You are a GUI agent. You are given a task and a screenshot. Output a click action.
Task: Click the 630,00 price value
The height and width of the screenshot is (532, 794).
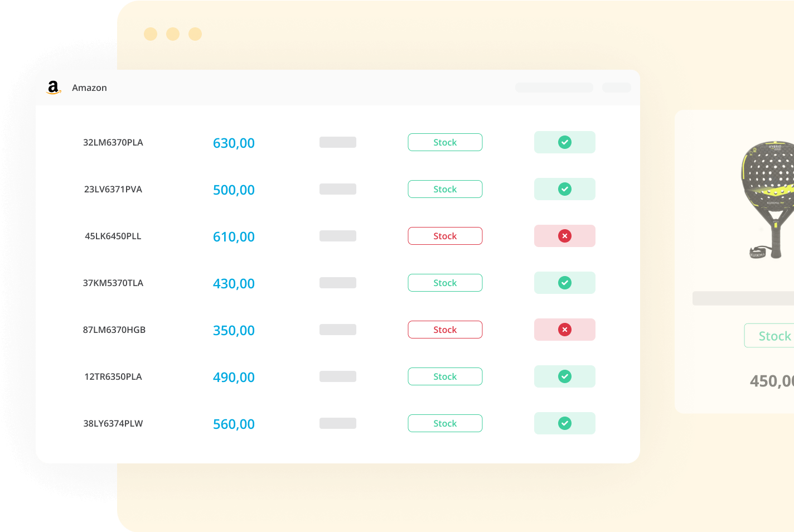pos(234,143)
